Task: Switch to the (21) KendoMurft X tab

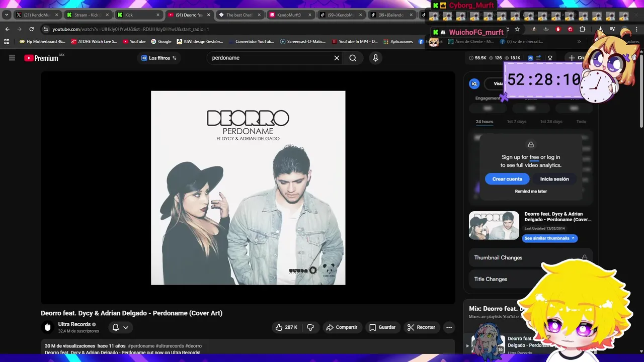Action: click(x=37, y=15)
